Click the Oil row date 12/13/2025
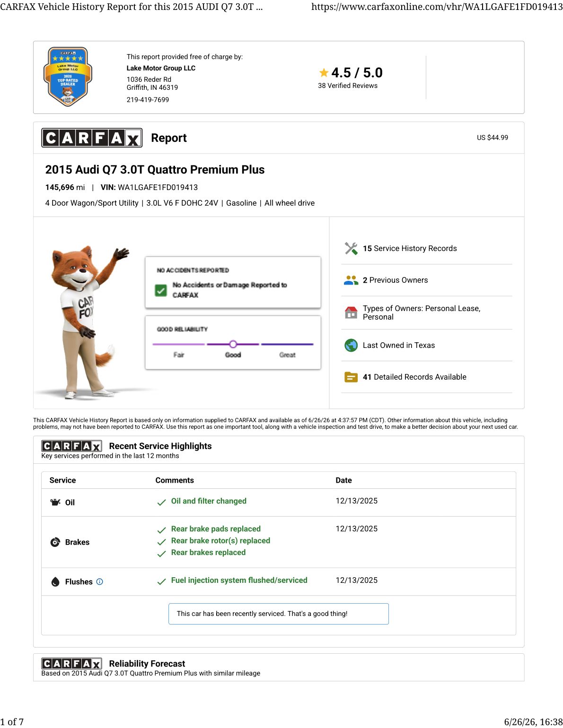This screenshot has height=728, width=563. [x=356, y=501]
